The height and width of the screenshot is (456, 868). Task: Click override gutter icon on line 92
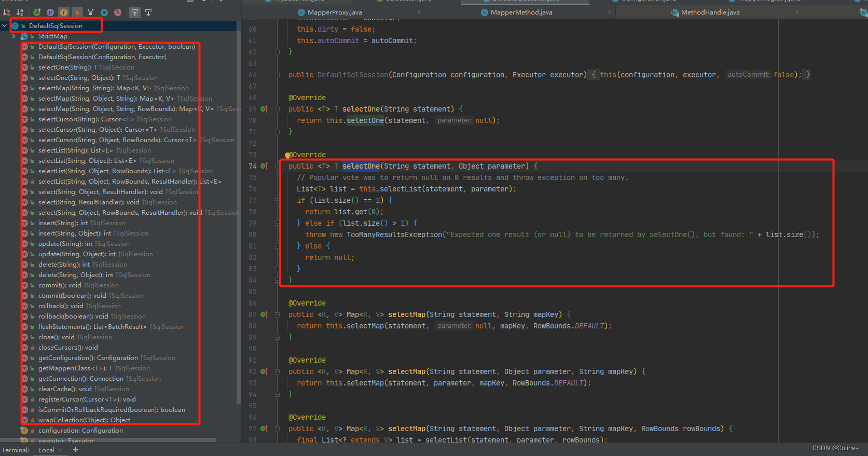[264, 371]
